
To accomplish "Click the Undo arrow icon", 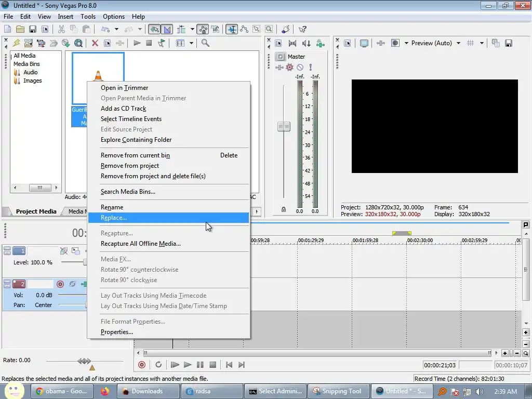I will click(105, 29).
